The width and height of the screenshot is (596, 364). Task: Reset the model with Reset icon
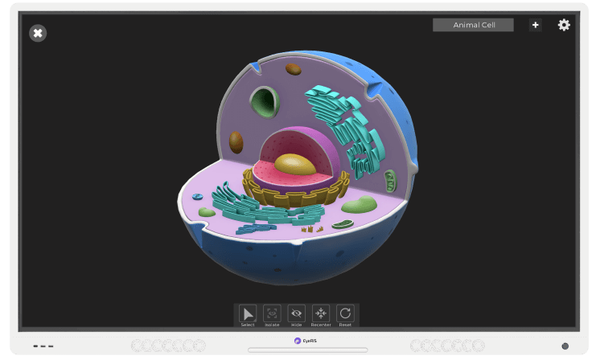coord(345,313)
